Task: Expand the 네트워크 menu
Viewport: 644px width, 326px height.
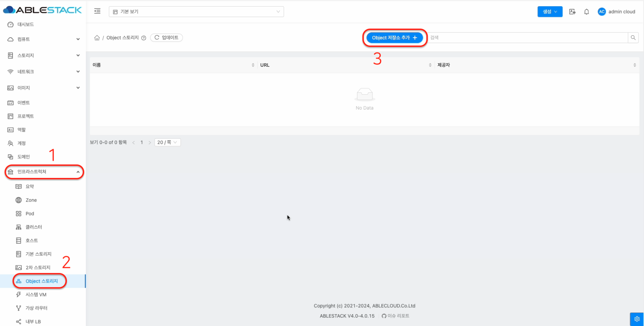Action: coord(44,72)
